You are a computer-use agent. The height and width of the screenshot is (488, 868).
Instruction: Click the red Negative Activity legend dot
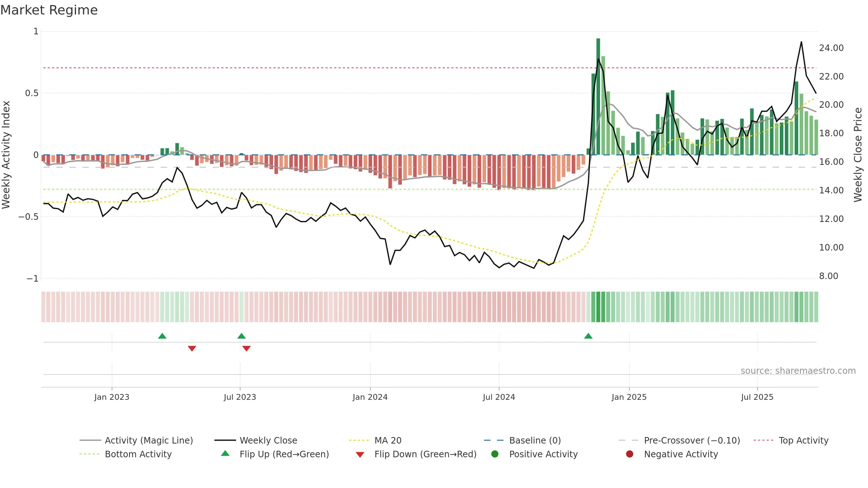(630, 454)
